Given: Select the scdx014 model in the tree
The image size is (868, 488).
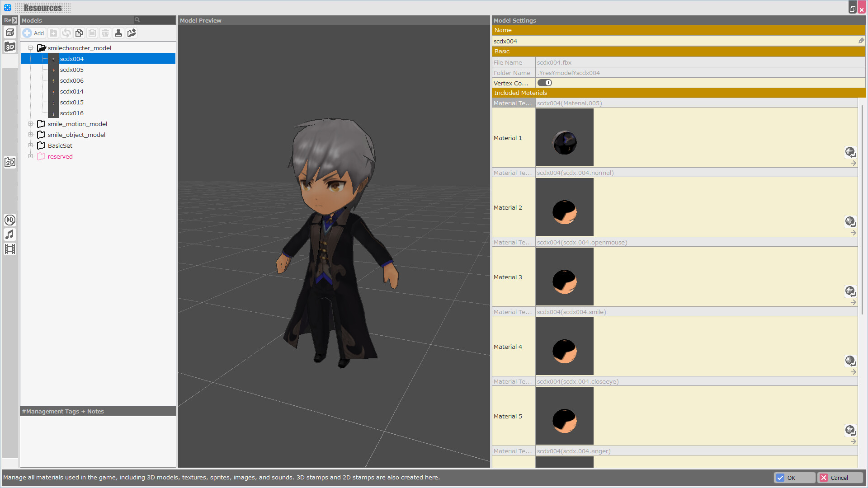Looking at the screenshot, I should [x=71, y=91].
